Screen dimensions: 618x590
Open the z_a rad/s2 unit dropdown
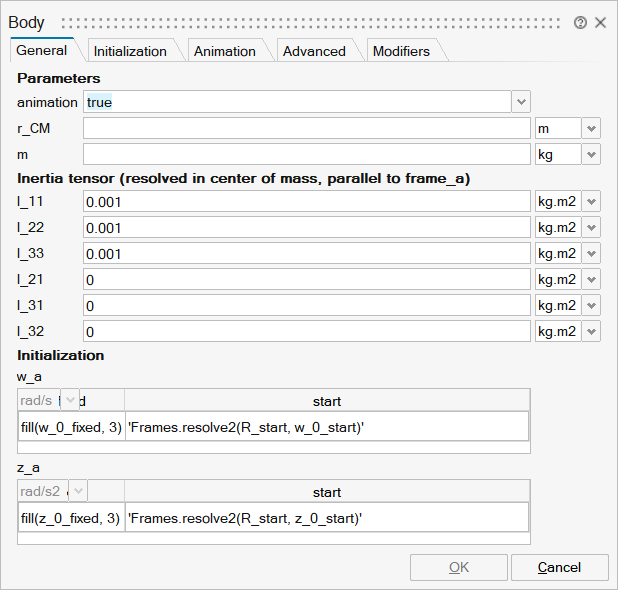click(77, 491)
